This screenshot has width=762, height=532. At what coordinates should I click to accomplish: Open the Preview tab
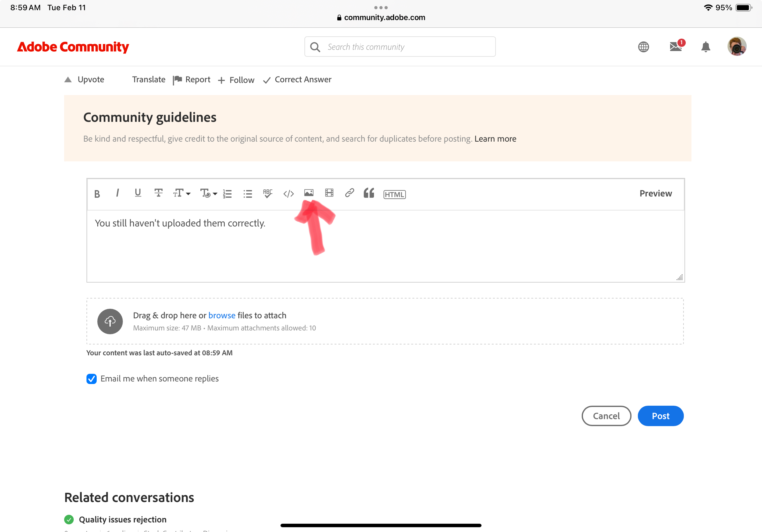tap(655, 193)
